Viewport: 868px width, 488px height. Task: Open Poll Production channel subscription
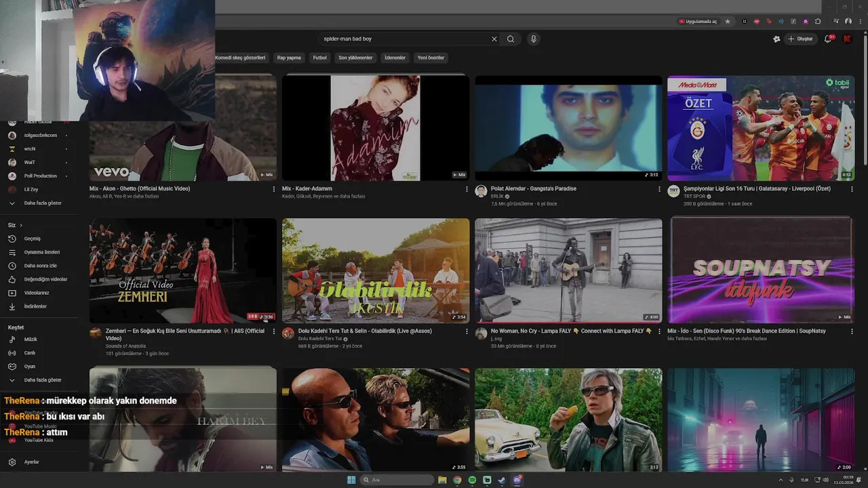click(x=41, y=176)
